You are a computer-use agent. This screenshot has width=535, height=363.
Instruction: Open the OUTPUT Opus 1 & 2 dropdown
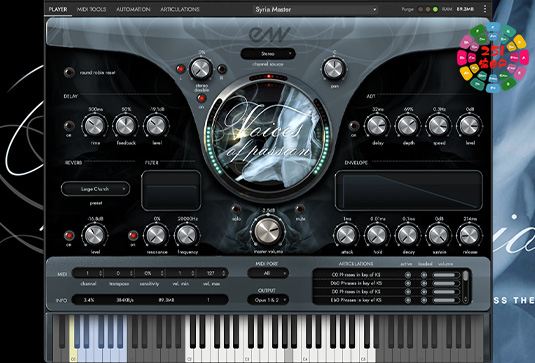268,300
